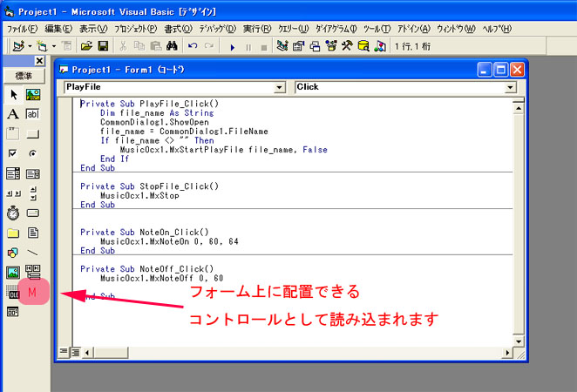The height and width of the screenshot is (392, 577).
Task: Select the Data control tool
Action: pyautogui.click(x=33, y=272)
